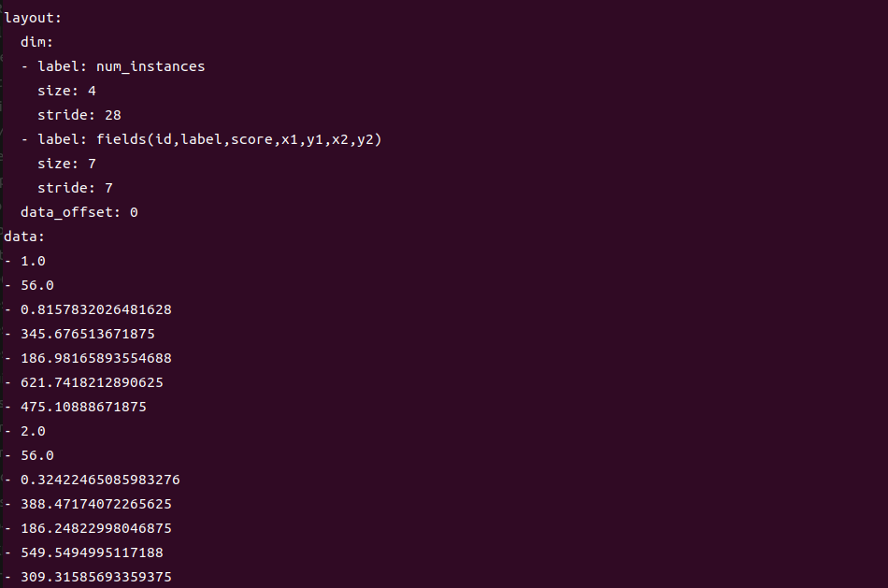Click the 'layout:' key at top

(x=33, y=18)
